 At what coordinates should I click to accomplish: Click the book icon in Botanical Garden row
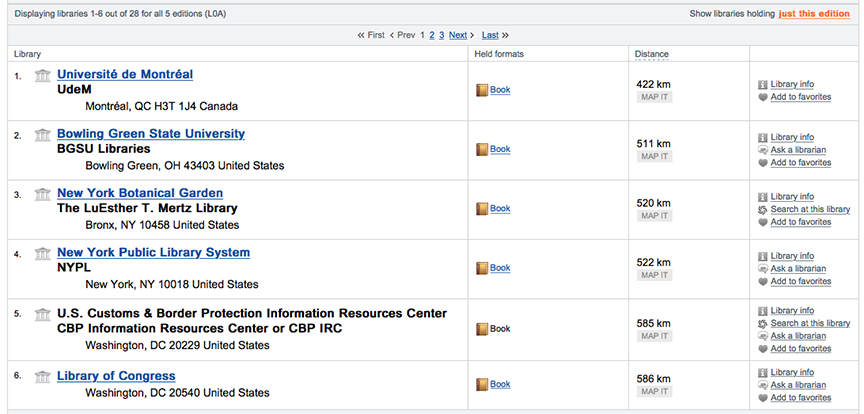click(x=482, y=209)
